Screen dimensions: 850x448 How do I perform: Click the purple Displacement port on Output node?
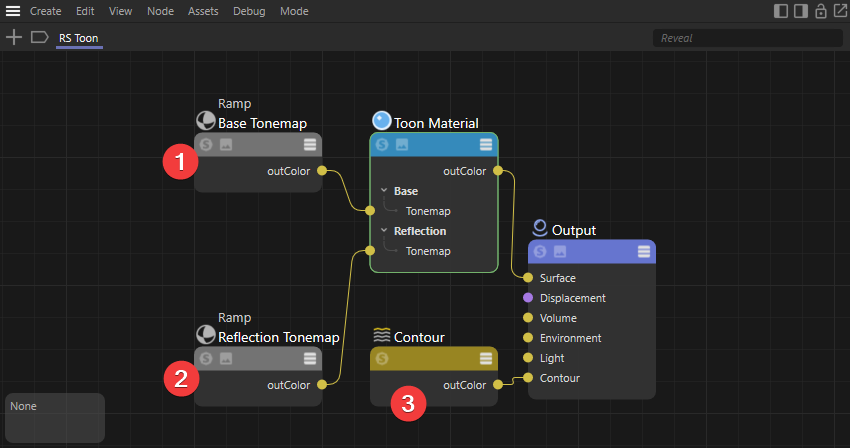528,298
